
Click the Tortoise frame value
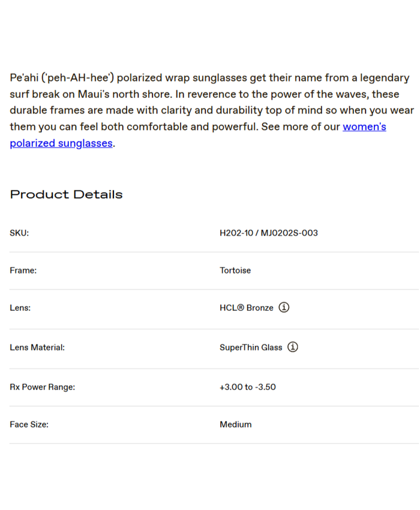click(235, 271)
